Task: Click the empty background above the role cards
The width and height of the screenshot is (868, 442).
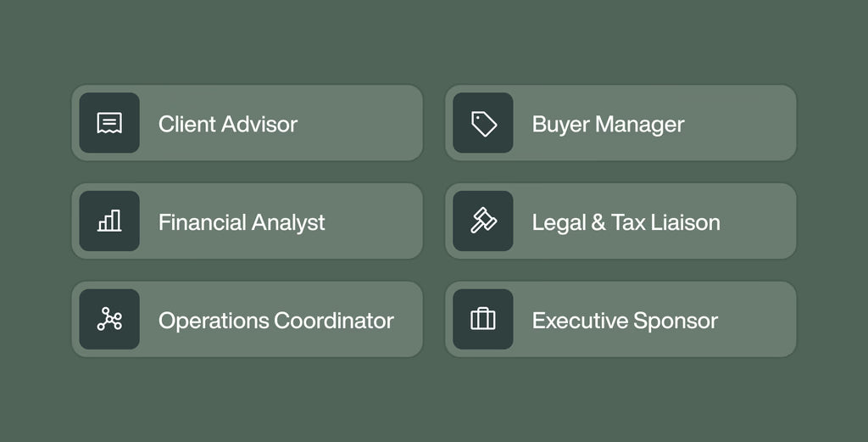Action: [434, 42]
